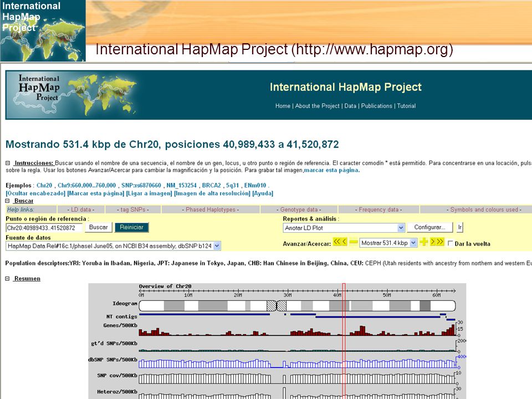
Task: Click the single scroll-left arrow icon
Action: [344, 242]
